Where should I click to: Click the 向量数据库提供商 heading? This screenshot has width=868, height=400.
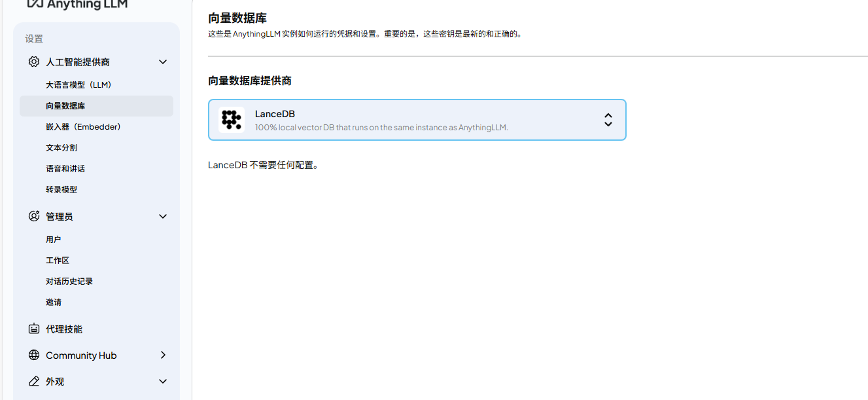coord(250,81)
